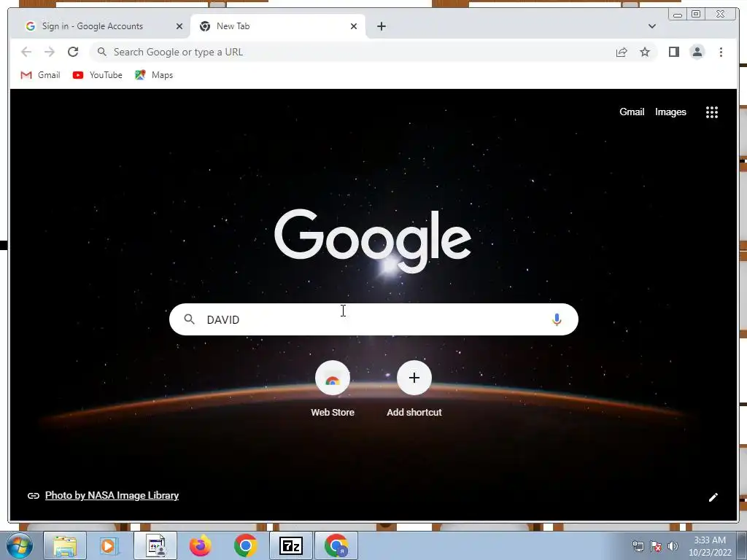Maximize the Chrome window
The height and width of the screenshot is (560, 747).
696,15
